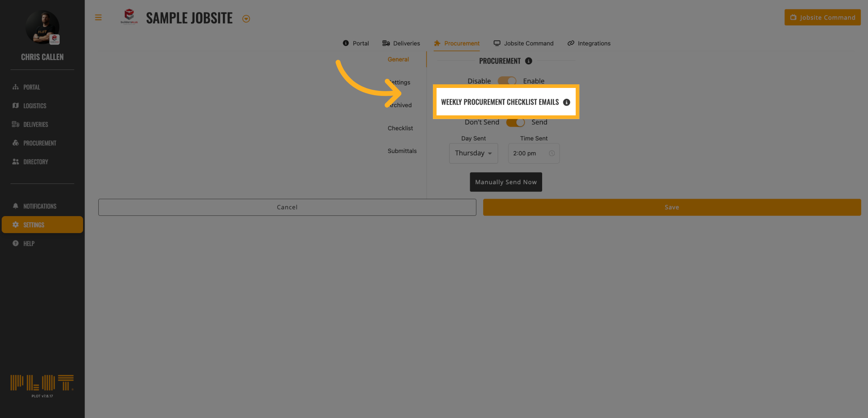
Task: Click the Cancel button
Action: point(287,207)
